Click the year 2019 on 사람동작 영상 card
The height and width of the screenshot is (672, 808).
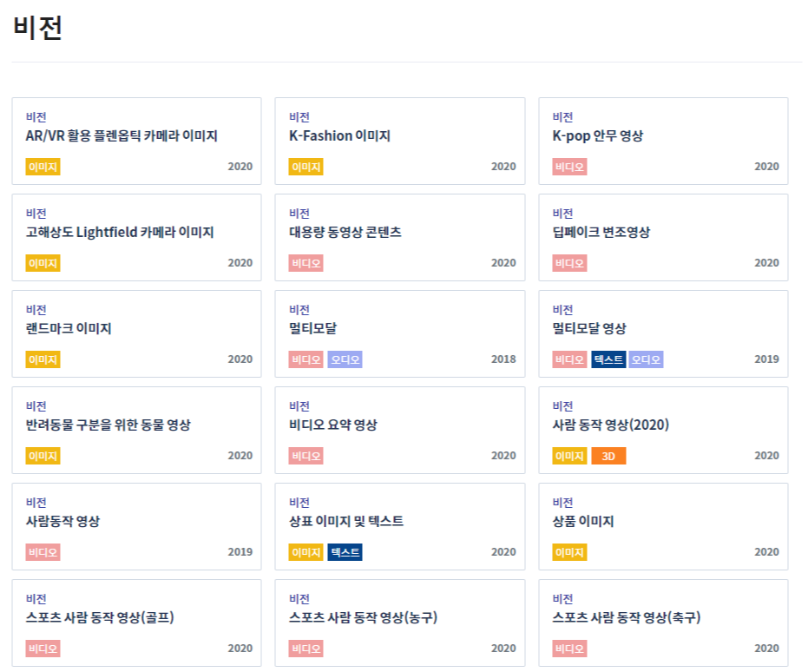pyautogui.click(x=240, y=552)
